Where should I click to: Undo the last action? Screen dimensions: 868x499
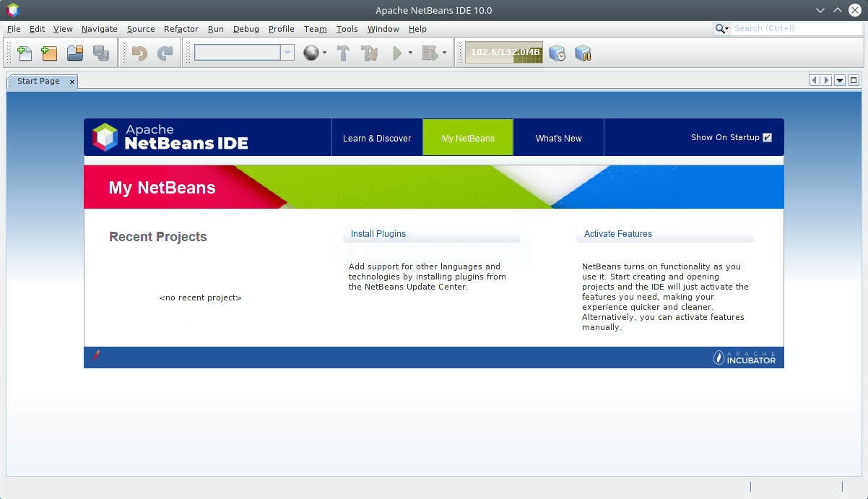point(140,52)
